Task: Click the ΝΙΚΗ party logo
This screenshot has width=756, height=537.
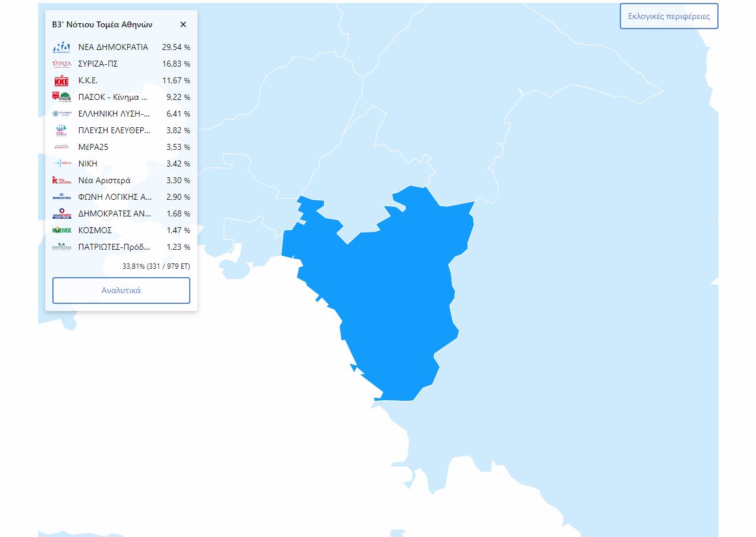Action: 62,164
